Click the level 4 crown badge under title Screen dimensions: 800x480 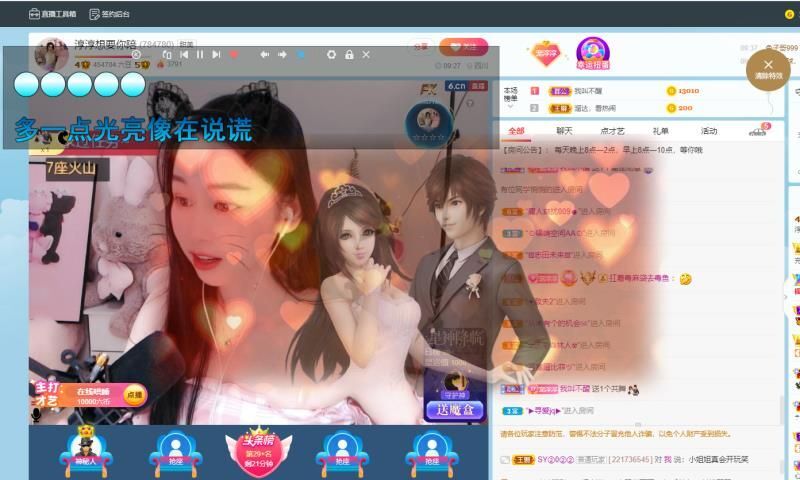point(82,65)
